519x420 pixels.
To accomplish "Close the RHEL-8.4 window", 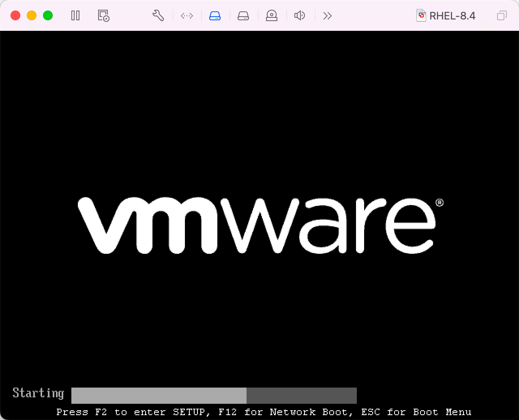I will [x=15, y=16].
